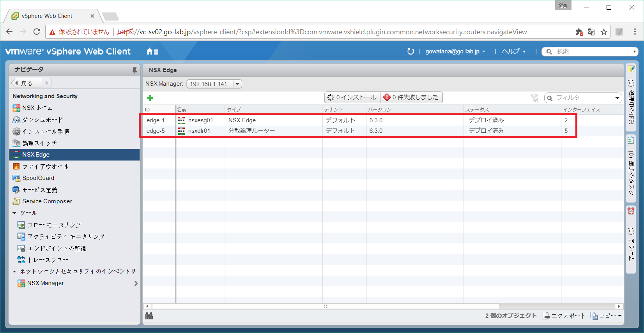
Task: Click 0 件失敗しました status button
Action: [411, 97]
